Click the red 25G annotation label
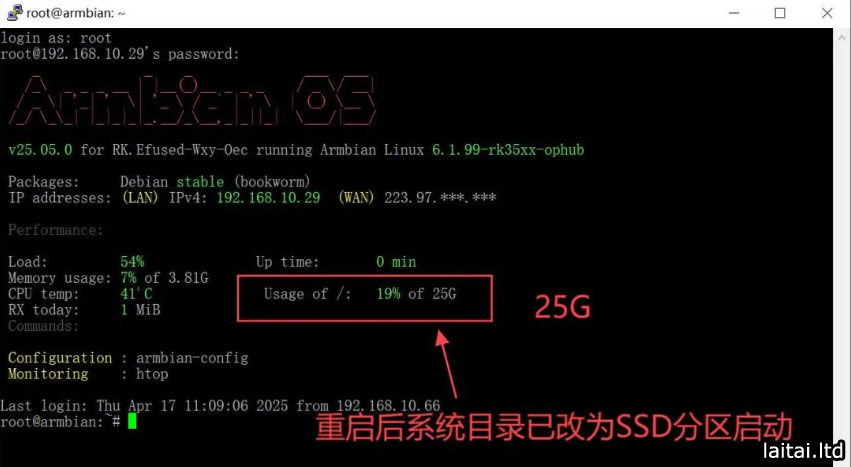 562,307
